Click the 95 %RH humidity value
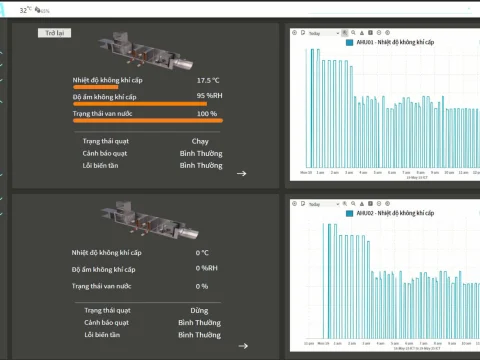Image resolution: width=480 pixels, height=360 pixels. [x=209, y=96]
